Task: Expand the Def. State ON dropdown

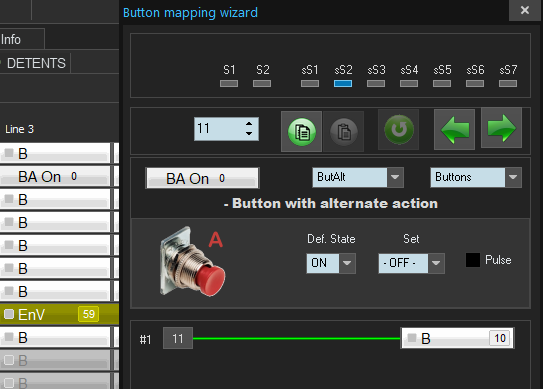Action: point(347,263)
